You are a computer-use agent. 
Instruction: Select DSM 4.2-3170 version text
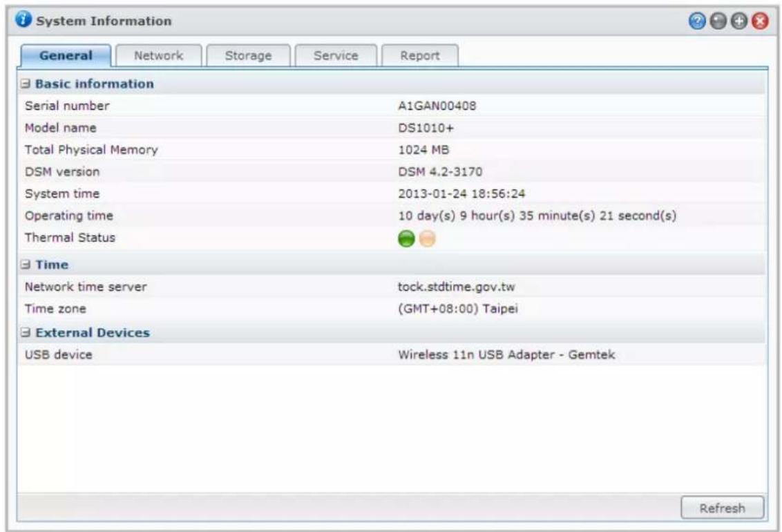click(x=440, y=171)
